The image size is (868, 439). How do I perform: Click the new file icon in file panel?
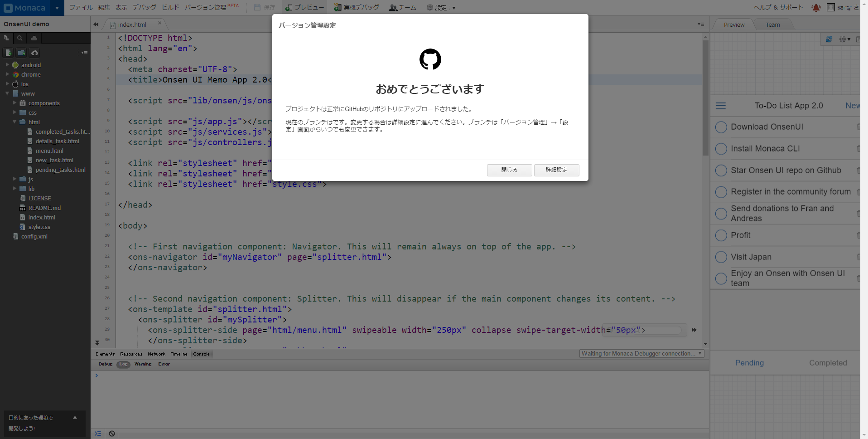(x=8, y=53)
